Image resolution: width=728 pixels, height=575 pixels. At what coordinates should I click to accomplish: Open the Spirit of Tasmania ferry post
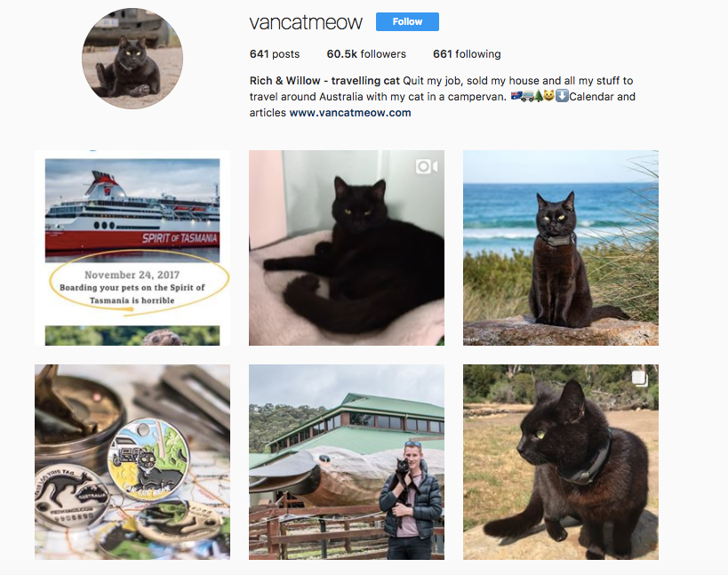(132, 248)
